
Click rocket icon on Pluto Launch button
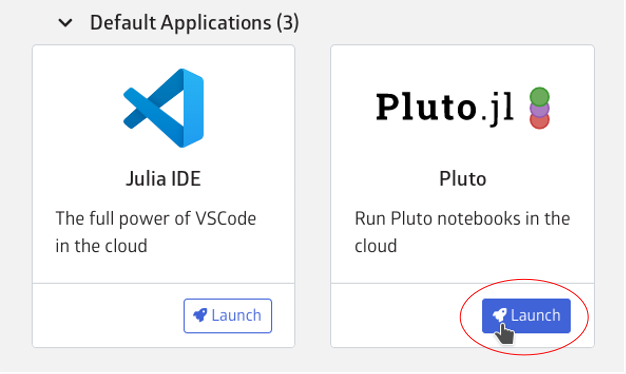click(x=499, y=315)
